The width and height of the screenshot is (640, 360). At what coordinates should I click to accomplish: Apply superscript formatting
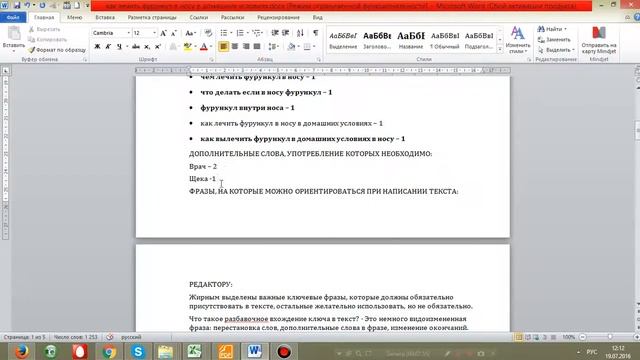tap(158, 47)
